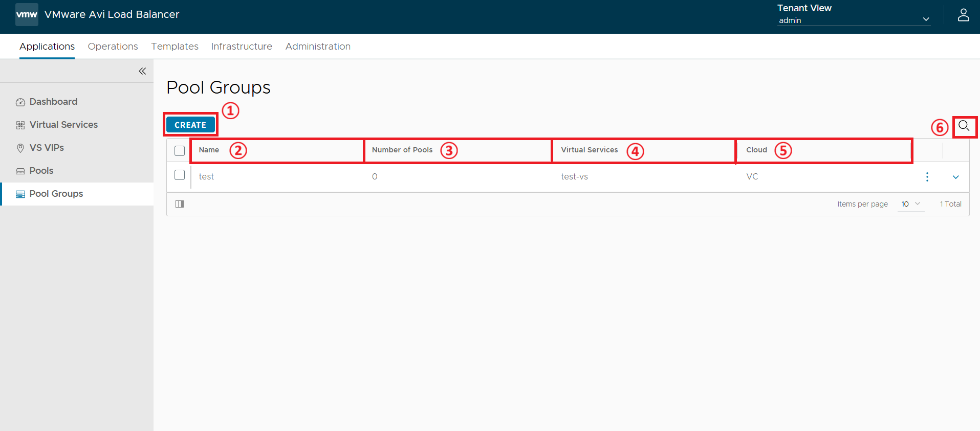Click the test-vs virtual service cell

(x=574, y=177)
